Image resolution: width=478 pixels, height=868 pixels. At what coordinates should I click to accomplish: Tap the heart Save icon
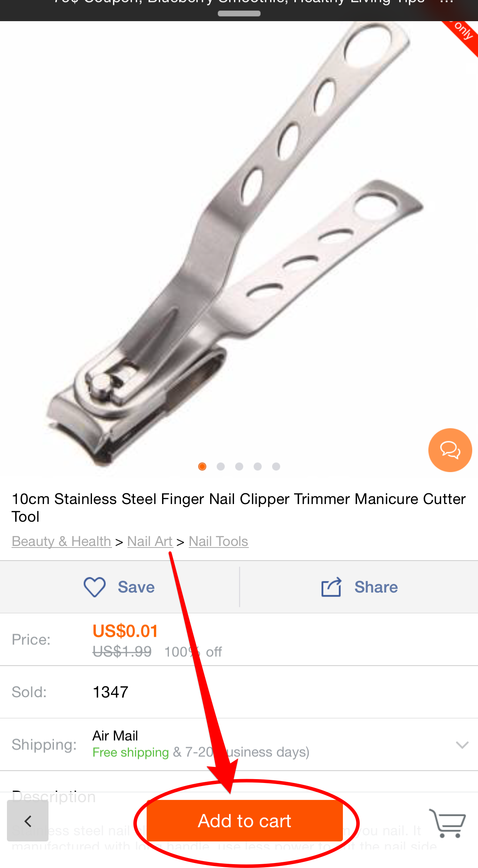pyautogui.click(x=95, y=587)
